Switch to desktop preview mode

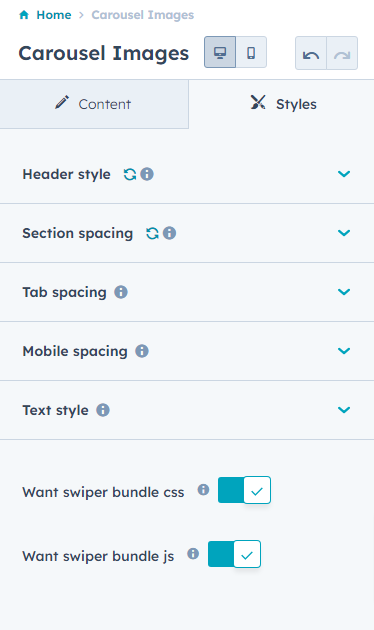(x=220, y=52)
